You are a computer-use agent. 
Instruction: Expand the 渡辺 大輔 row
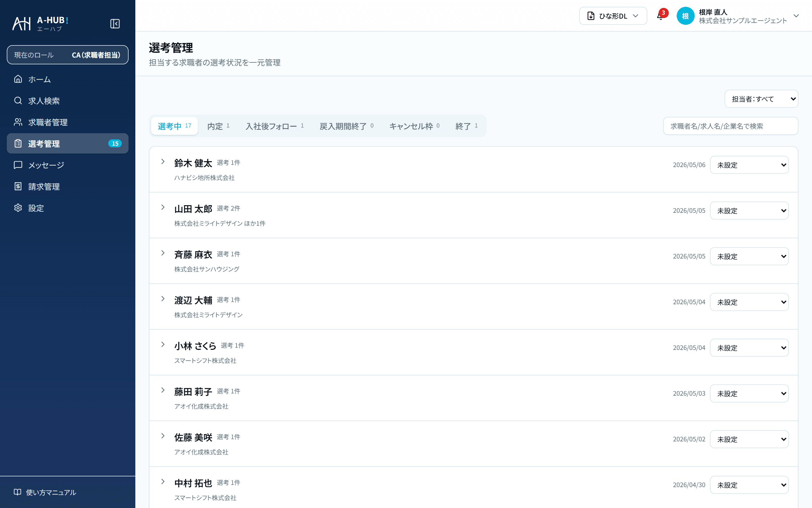[x=163, y=299]
